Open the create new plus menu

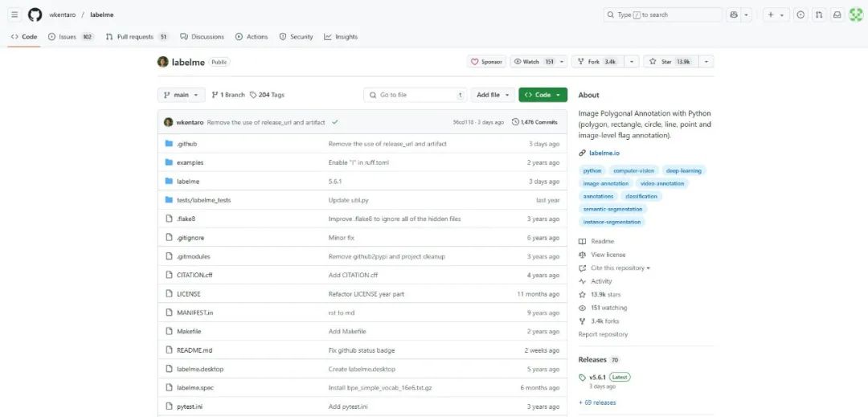(775, 15)
